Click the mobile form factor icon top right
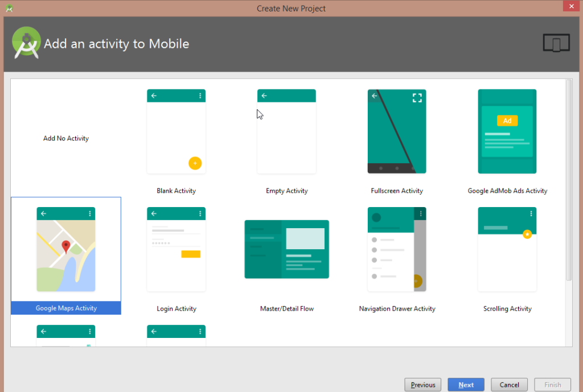 point(556,43)
